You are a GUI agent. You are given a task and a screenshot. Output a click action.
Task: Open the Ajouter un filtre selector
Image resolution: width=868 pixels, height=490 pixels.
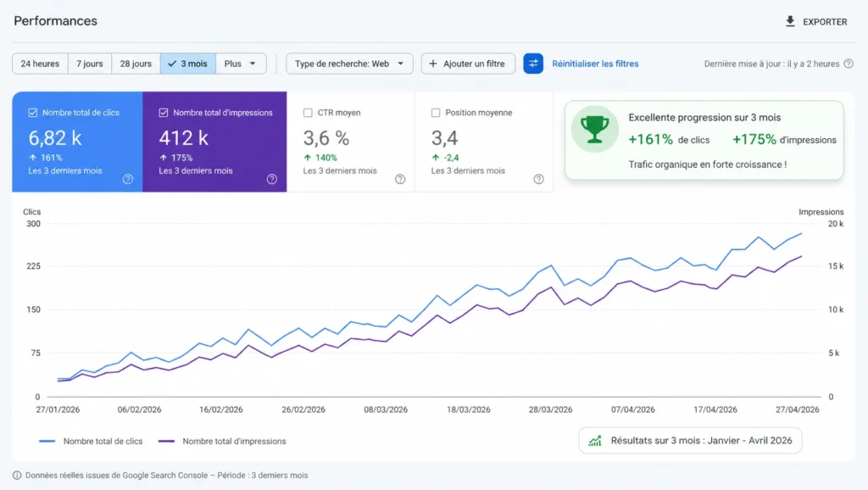468,63
